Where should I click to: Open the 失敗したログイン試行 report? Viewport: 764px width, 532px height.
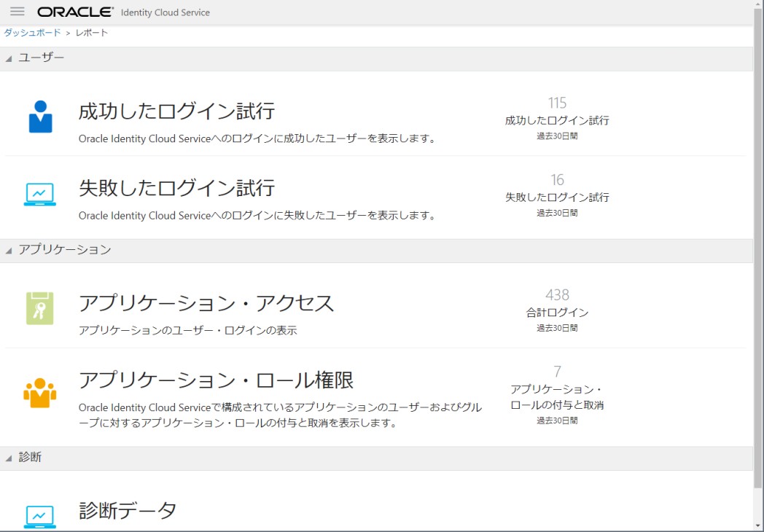176,188
